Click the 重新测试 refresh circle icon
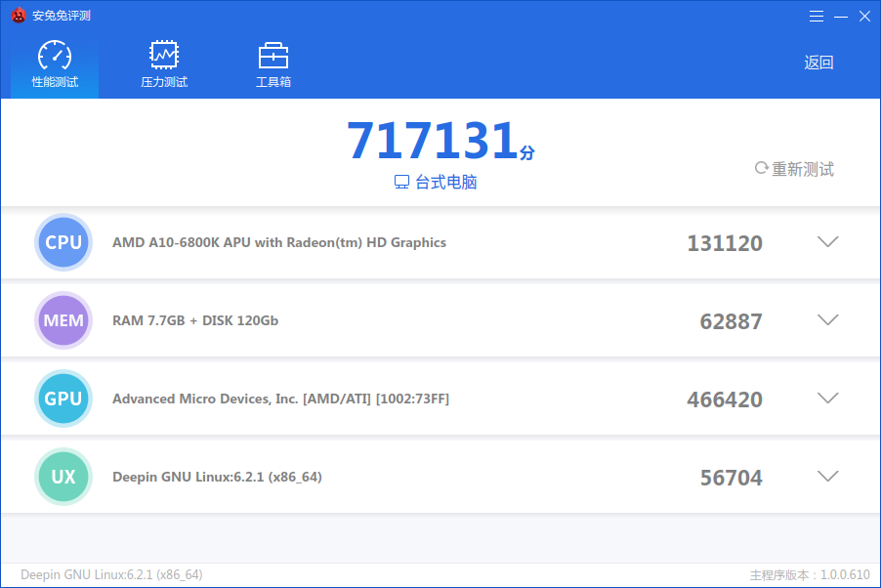The image size is (881, 588). click(760, 168)
